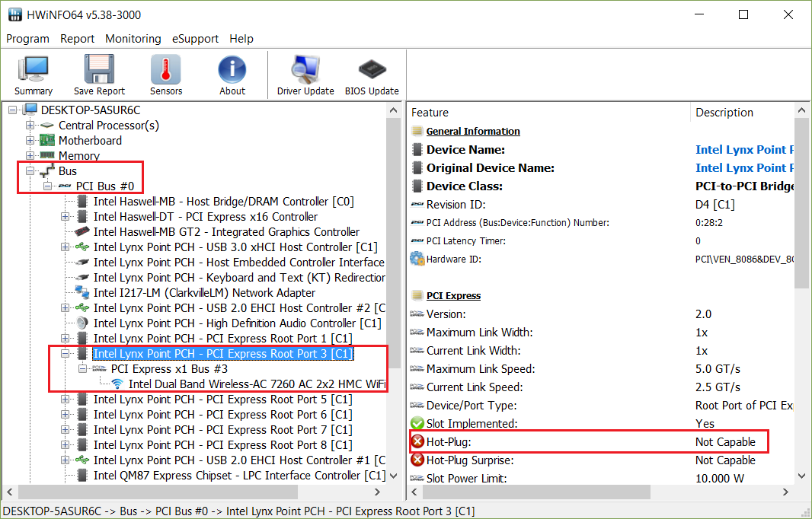812x519 pixels.
Task: Open the eSupport menu
Action: pyautogui.click(x=195, y=39)
